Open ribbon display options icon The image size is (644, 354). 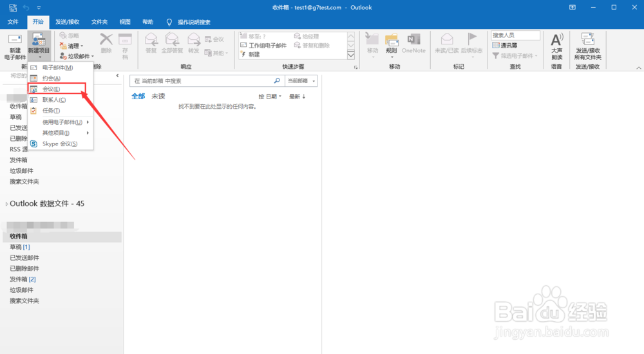pos(572,7)
